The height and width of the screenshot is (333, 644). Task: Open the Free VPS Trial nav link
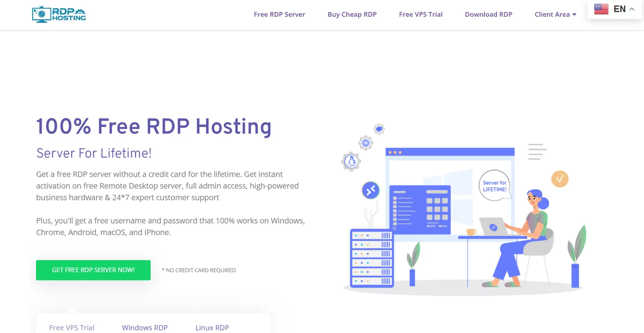421,15
